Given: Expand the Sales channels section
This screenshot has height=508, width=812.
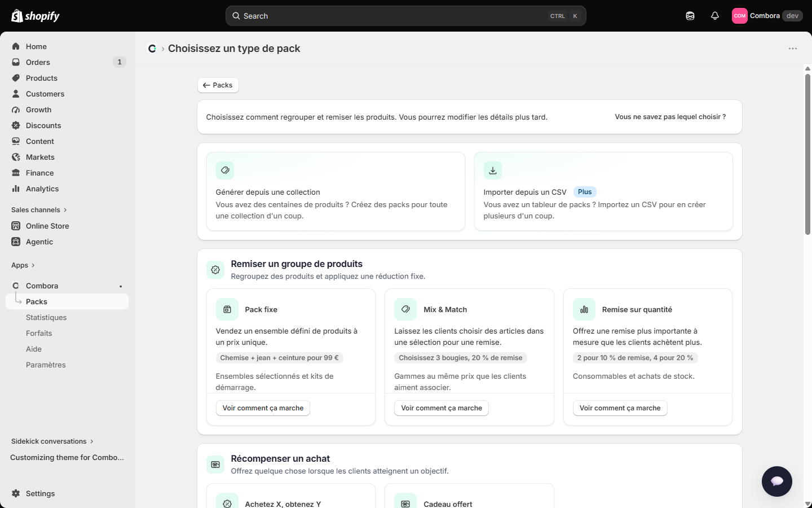Looking at the screenshot, I should [x=39, y=210].
